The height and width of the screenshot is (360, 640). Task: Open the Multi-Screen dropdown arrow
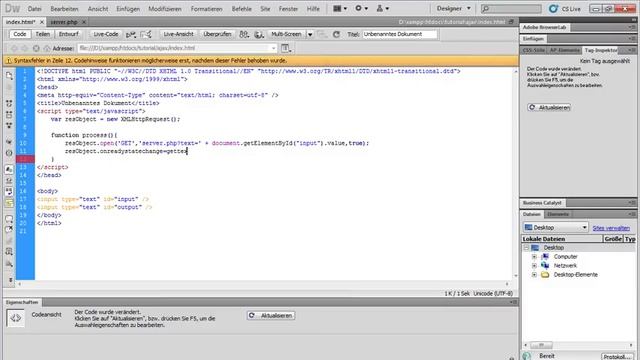coord(310,35)
